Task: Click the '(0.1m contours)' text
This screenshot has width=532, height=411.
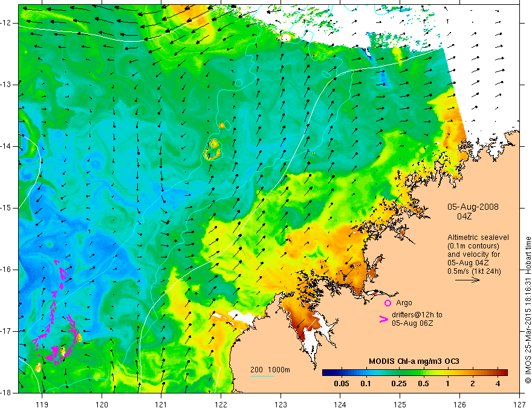Action: [x=473, y=246]
